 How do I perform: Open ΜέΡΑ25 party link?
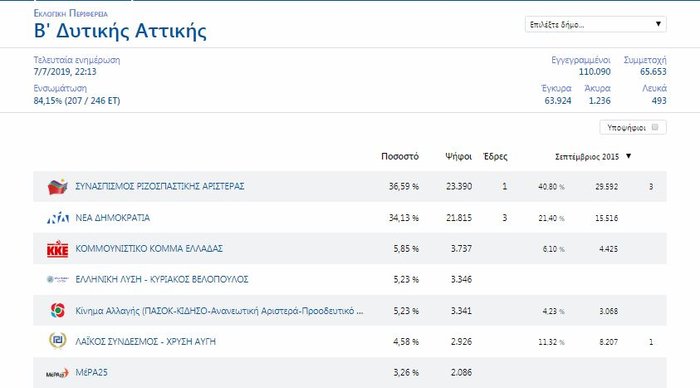tap(92, 372)
